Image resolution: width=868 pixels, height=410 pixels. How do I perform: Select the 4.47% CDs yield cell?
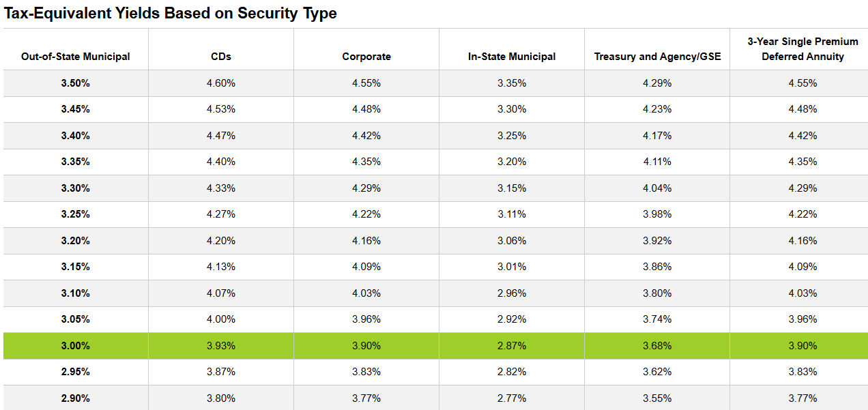221,136
